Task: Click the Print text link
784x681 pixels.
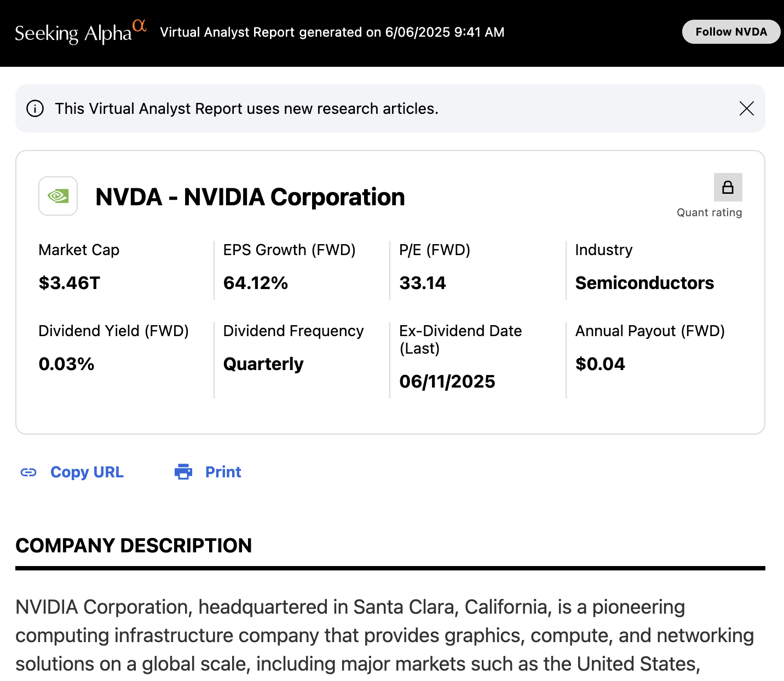Action: point(223,472)
